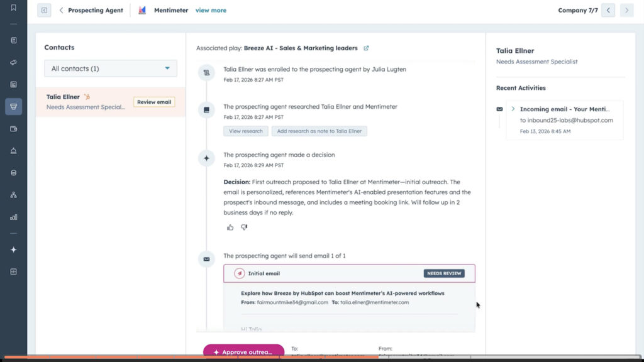Viewport: 644px width, 362px height.
Task: Add research as note to Talia Ellner
Action: [319, 131]
